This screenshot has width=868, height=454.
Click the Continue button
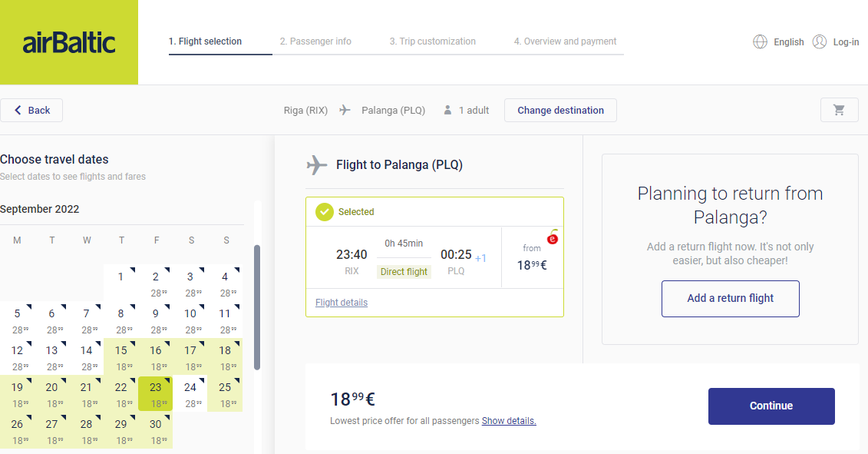tap(771, 406)
